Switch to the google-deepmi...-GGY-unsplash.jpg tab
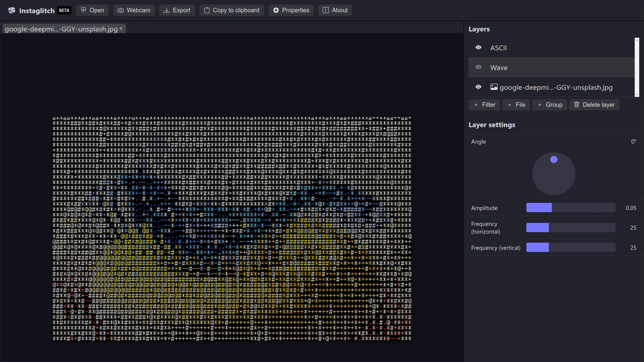The width and height of the screenshot is (644, 362). pos(60,29)
